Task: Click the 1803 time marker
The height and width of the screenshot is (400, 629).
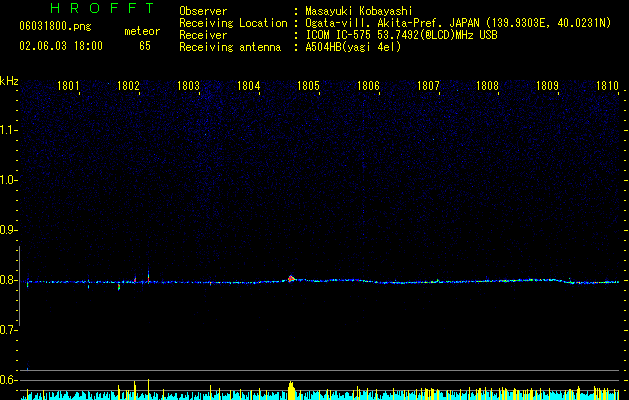Action: pyautogui.click(x=188, y=86)
